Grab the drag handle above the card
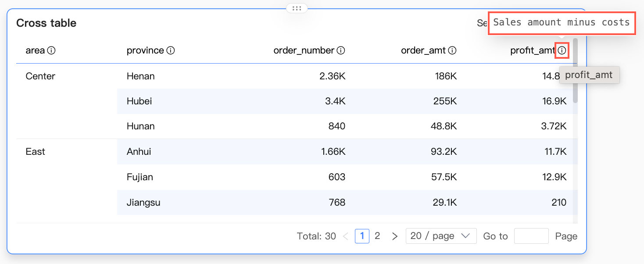 click(297, 8)
